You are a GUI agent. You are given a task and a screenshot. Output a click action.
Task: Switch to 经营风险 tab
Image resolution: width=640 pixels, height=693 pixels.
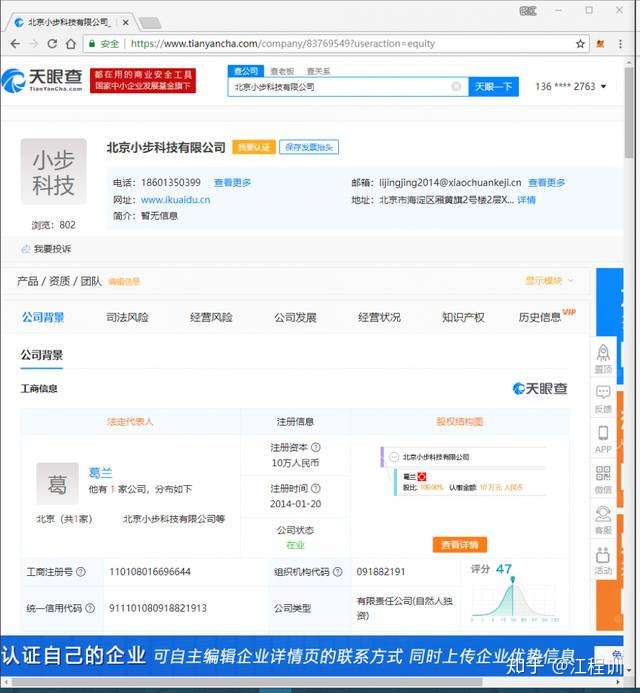[211, 317]
